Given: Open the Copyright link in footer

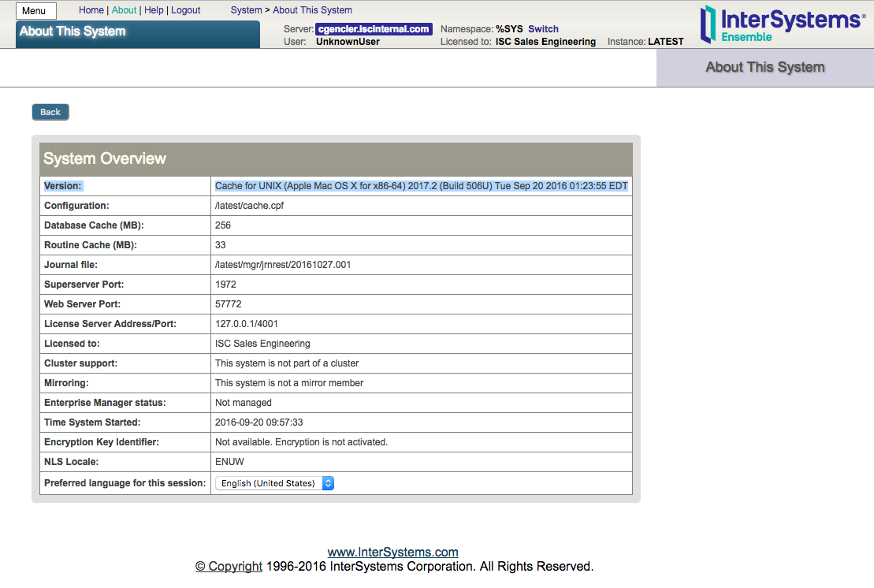Looking at the screenshot, I should tap(229, 567).
